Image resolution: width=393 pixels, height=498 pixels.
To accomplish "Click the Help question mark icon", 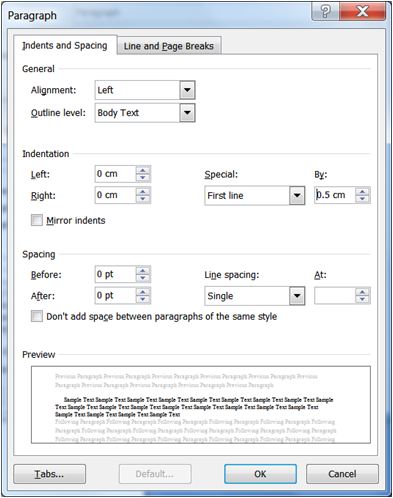I will pyautogui.click(x=325, y=12).
